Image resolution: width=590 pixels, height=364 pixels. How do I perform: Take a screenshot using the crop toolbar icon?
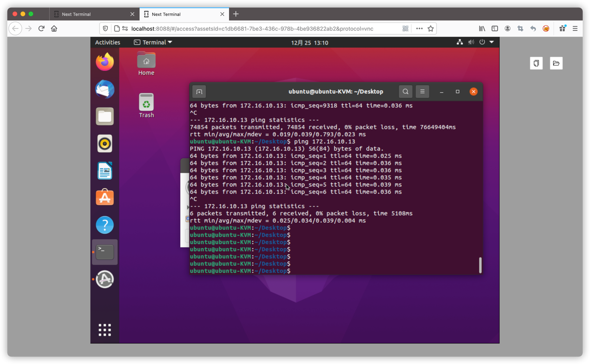520,28
